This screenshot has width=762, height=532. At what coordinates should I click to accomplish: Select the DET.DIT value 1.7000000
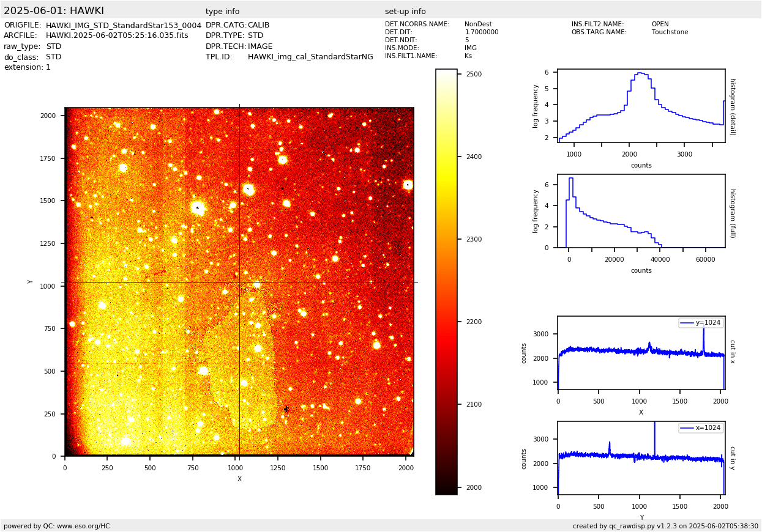(x=481, y=32)
